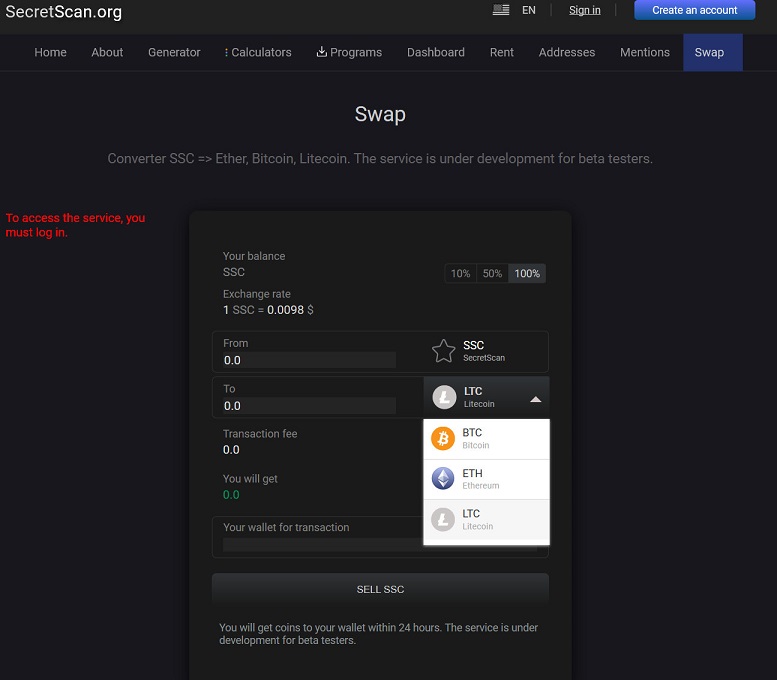Select 50% of balance
The height and width of the screenshot is (680, 777).
coord(492,273)
